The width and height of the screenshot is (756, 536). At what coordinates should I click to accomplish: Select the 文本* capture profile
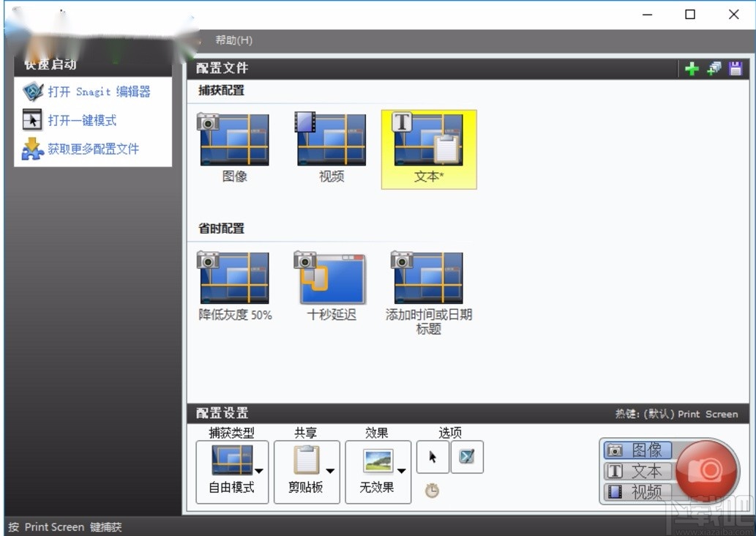click(429, 149)
